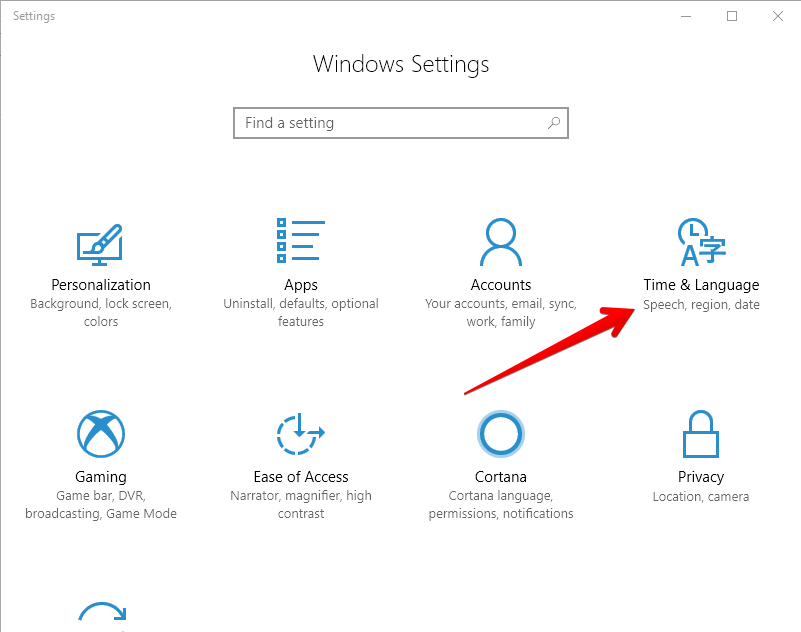Click 'Narrator, magnifier, high contrast' description
The width and height of the screenshot is (801, 632).
coord(301,504)
